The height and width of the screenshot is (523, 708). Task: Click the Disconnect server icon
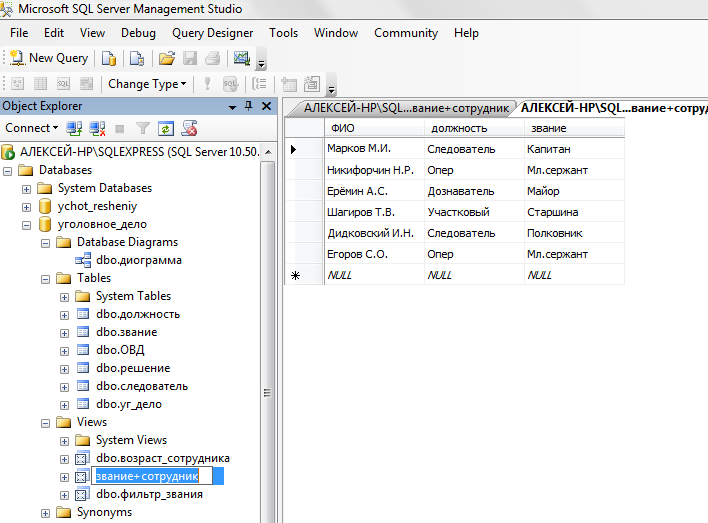tap(97, 129)
